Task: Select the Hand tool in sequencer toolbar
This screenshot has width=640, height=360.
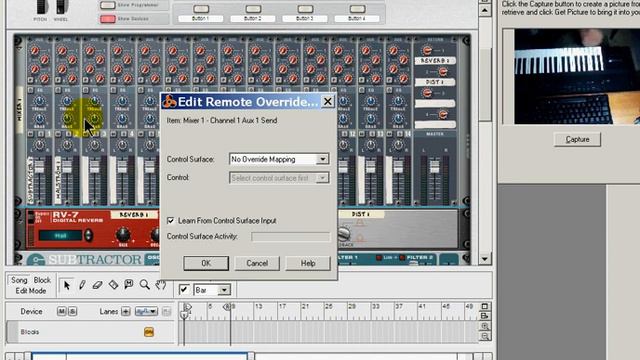Action: [160, 284]
